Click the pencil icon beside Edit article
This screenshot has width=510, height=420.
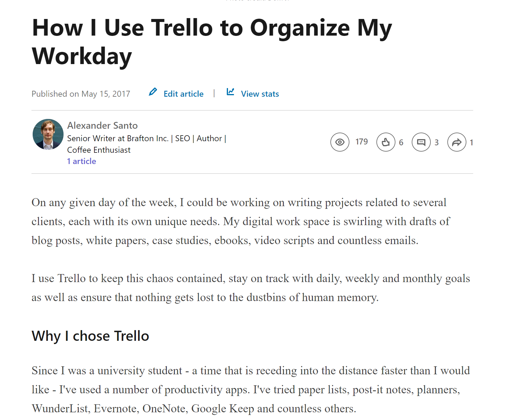point(153,92)
